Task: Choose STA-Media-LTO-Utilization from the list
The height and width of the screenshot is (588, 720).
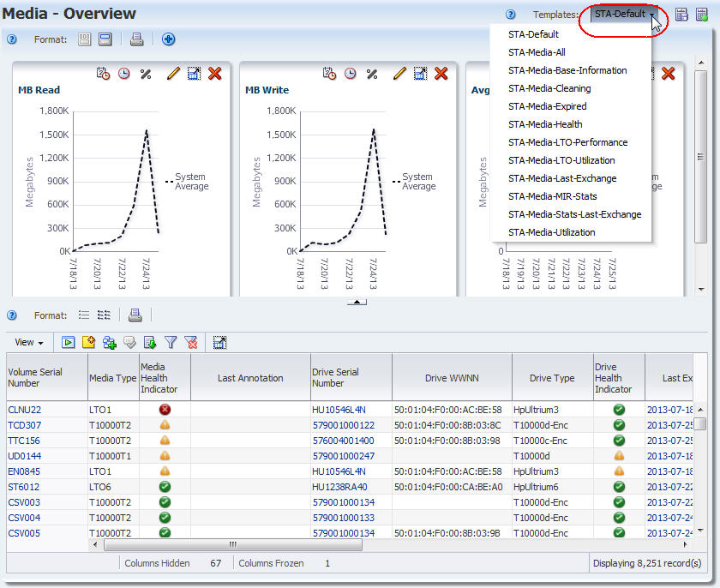Action: 561,160
